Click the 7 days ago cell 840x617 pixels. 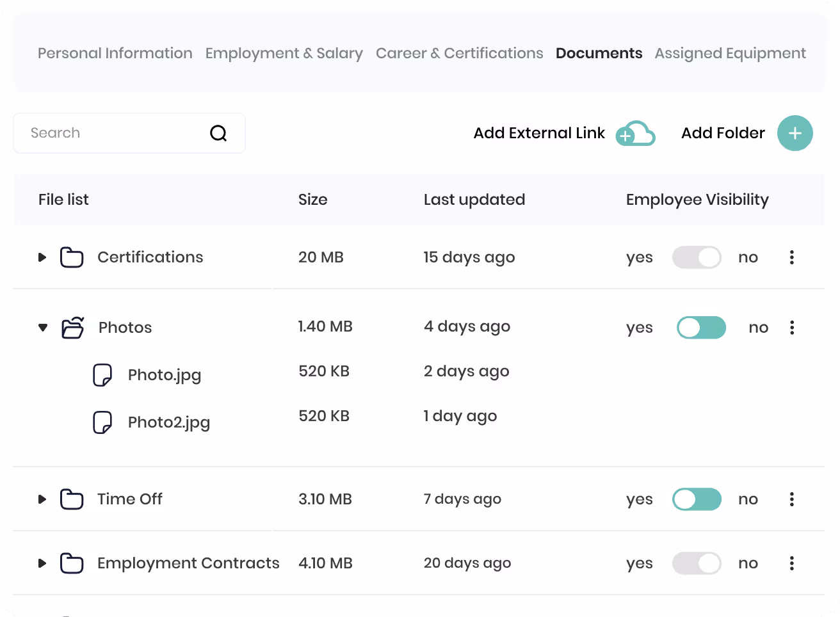[463, 499]
